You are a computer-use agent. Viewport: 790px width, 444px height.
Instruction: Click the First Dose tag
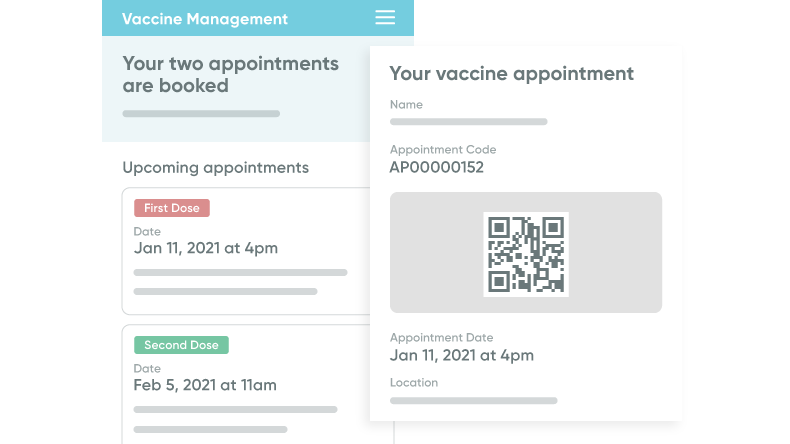click(x=172, y=208)
